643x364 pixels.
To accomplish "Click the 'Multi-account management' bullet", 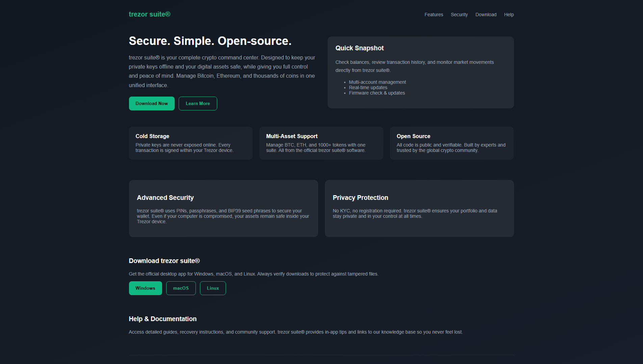I will (377, 82).
